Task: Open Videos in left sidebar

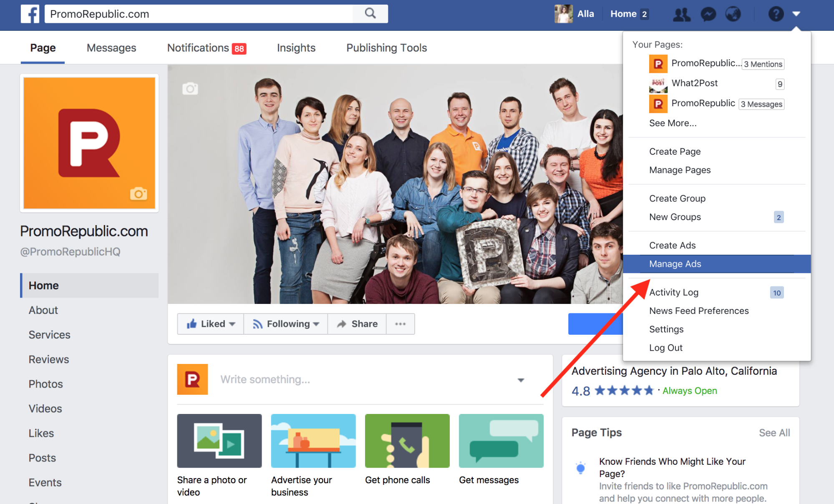Action: [45, 409]
